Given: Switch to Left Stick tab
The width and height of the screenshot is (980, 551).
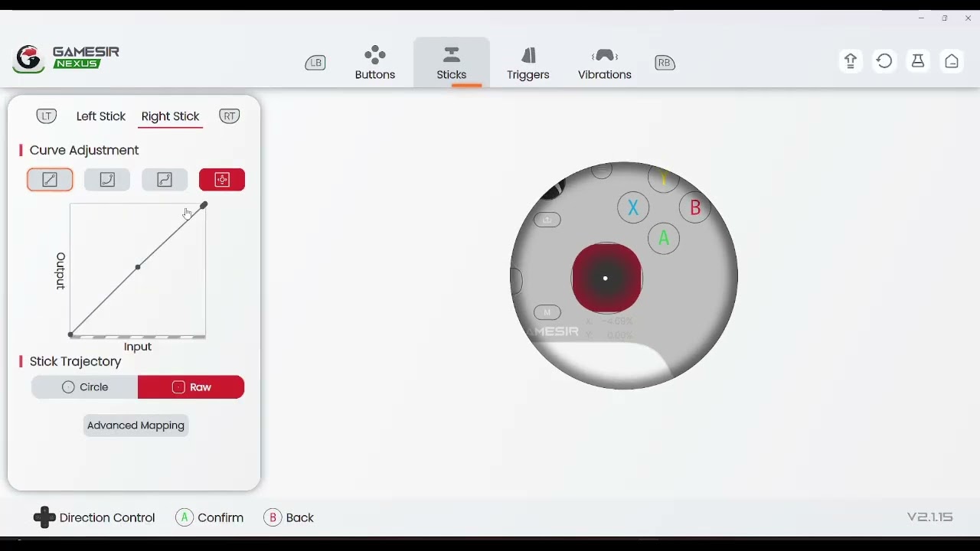Looking at the screenshot, I should 100,116.
